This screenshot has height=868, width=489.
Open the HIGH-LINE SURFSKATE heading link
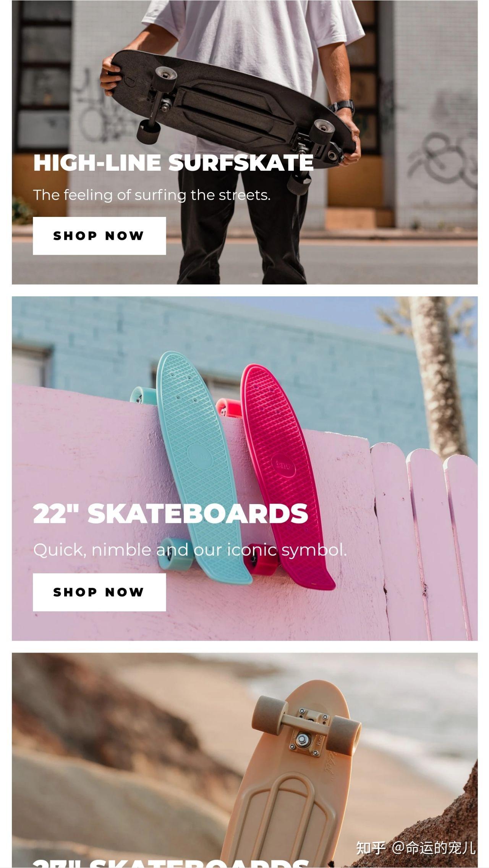(173, 163)
